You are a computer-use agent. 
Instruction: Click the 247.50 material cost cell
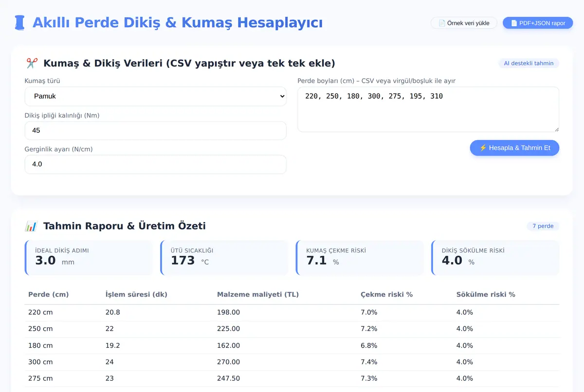tap(228, 378)
